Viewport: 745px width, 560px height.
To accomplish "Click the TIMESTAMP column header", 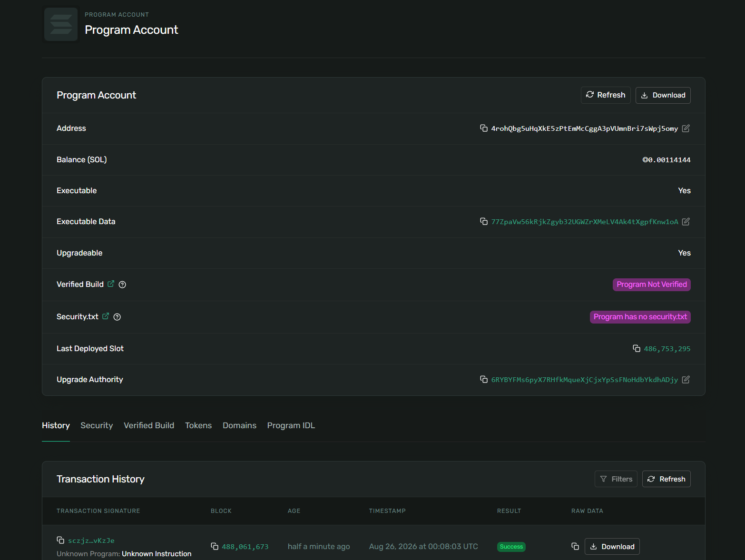I will point(387,511).
